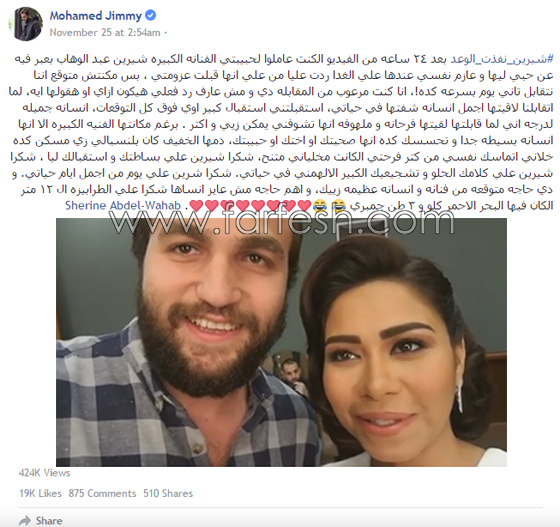View the 19K Likes list
The image size is (560, 527).
pyautogui.click(x=40, y=493)
